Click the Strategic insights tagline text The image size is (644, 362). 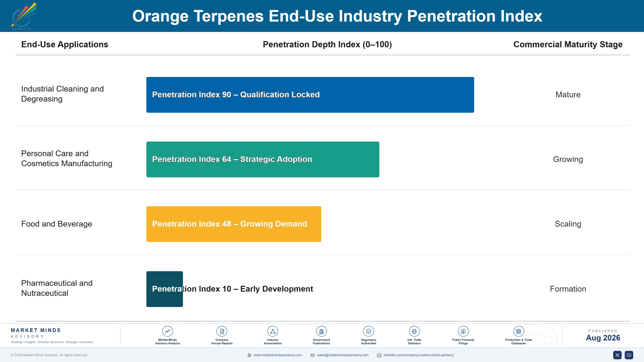[52, 342]
